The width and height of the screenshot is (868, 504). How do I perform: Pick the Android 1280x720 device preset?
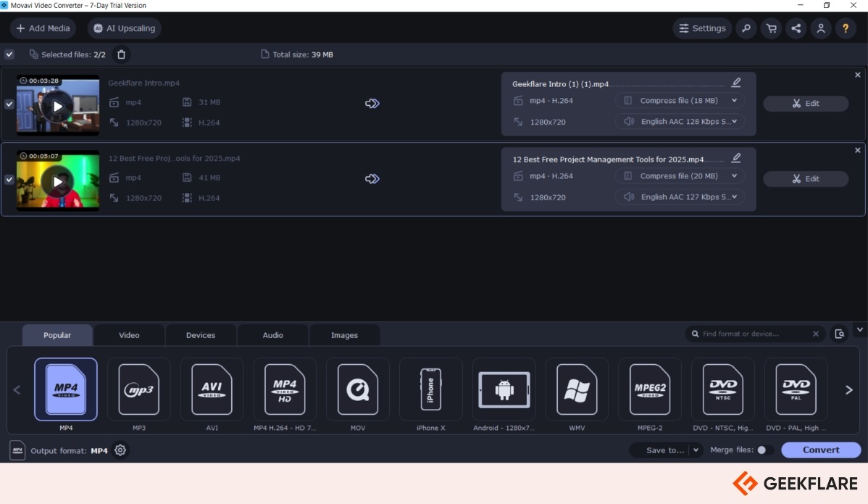point(504,389)
